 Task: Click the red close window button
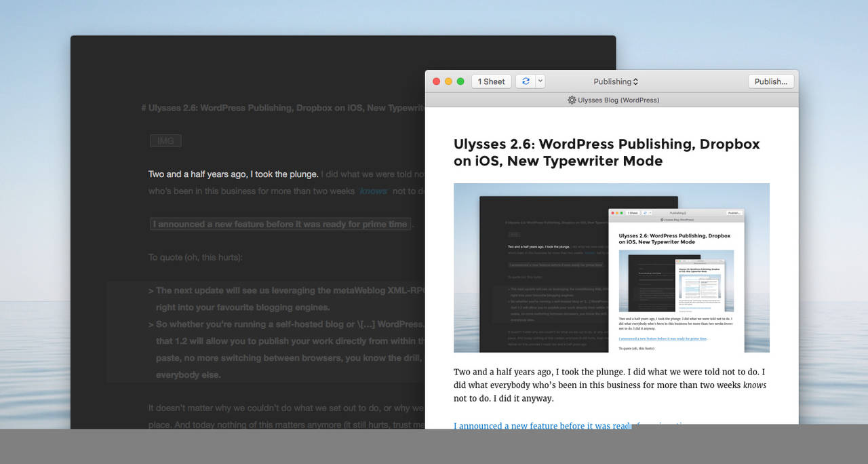pos(436,81)
